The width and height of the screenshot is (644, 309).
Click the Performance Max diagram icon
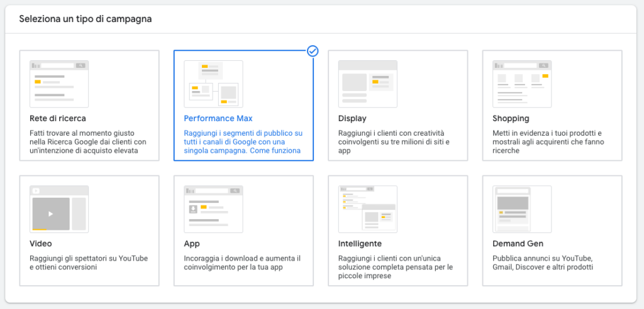pyautogui.click(x=213, y=84)
